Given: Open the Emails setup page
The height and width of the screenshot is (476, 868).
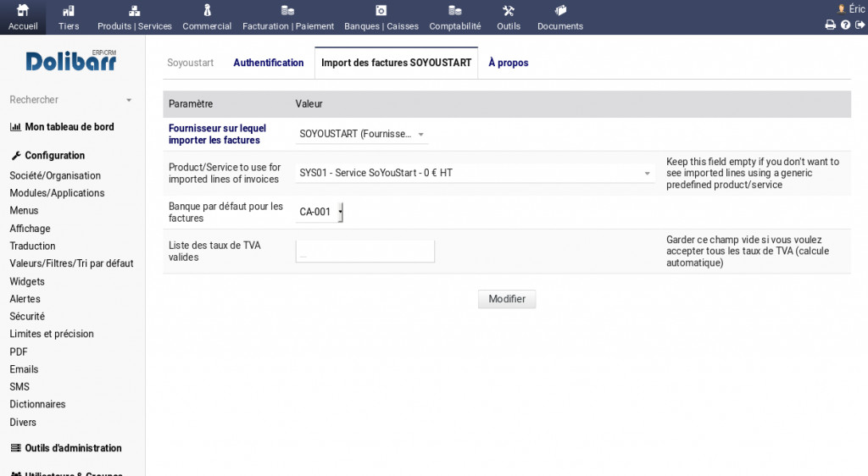Looking at the screenshot, I should coord(24,369).
